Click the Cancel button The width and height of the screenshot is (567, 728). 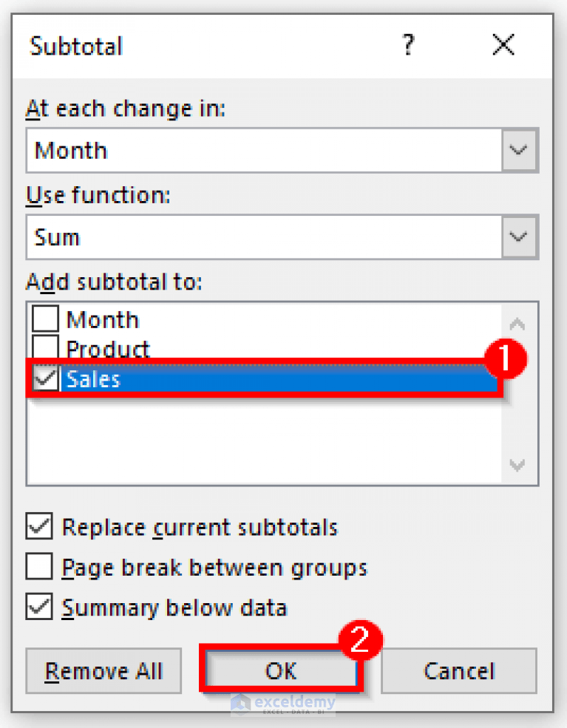point(458,671)
